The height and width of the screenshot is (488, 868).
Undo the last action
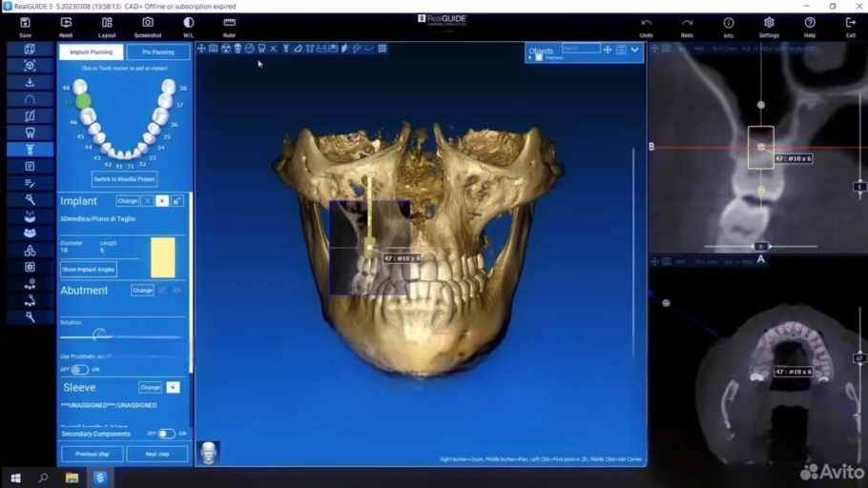pyautogui.click(x=646, y=27)
